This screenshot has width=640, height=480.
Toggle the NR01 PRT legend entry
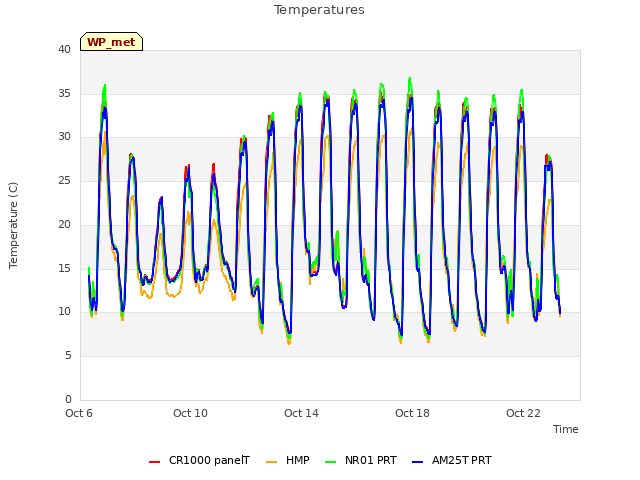point(361,460)
